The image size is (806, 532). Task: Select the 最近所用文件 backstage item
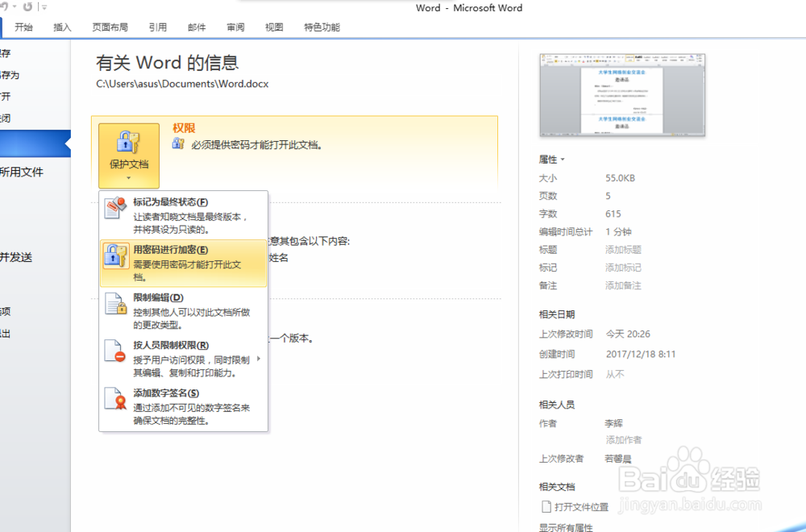click(x=22, y=172)
